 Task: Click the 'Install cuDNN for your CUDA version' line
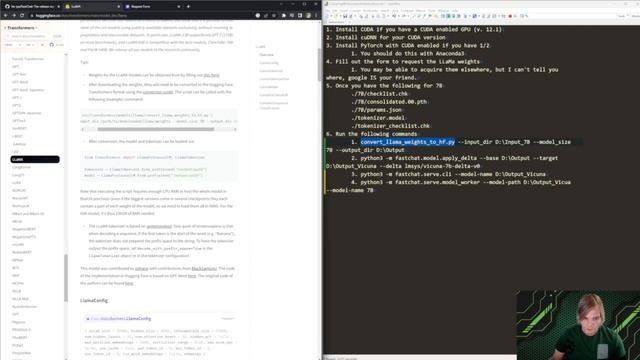(x=386, y=38)
